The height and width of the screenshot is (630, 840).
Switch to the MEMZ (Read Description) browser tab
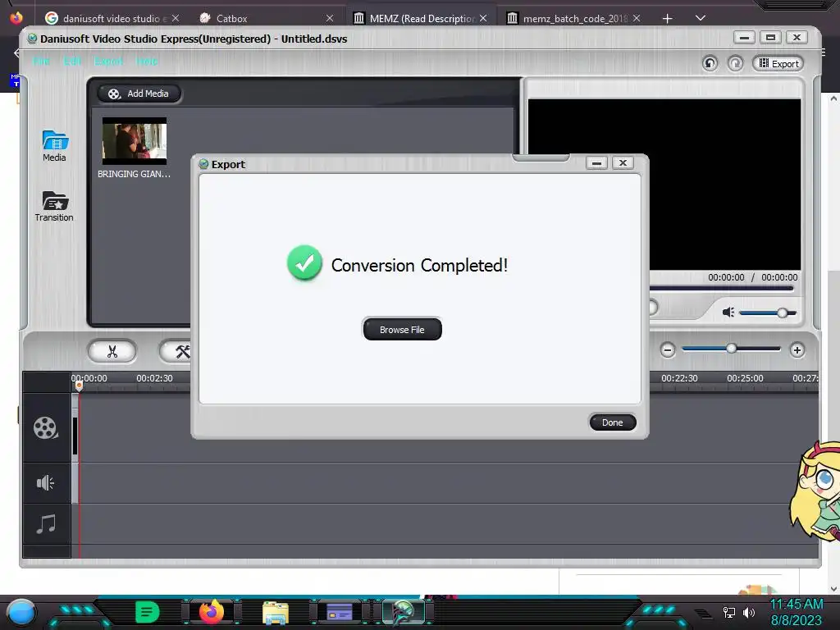tap(421, 18)
